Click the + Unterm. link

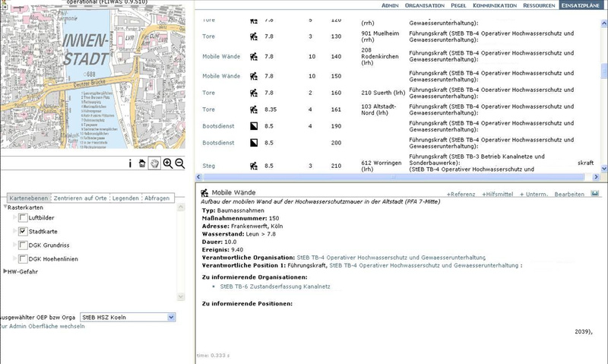pyautogui.click(x=534, y=195)
